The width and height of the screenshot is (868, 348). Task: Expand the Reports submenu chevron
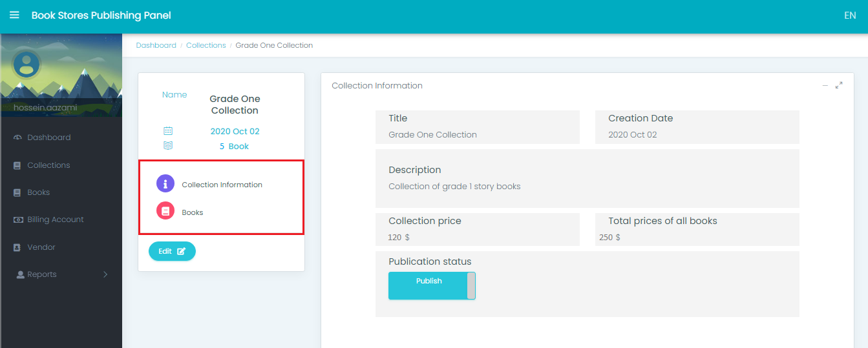point(105,274)
